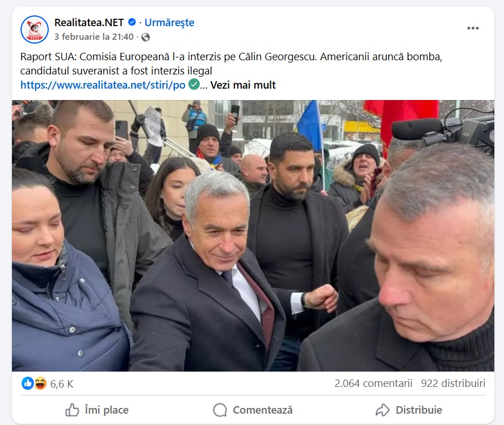Click the blue Like reaction icon
The image size is (504, 425).
(28, 383)
